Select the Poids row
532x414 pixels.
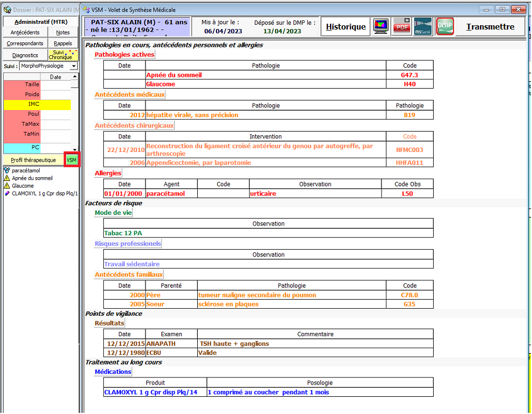(x=37, y=95)
